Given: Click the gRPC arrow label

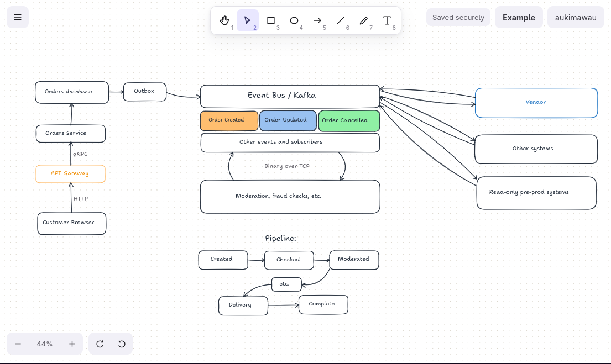Looking at the screenshot, I should pos(80,154).
